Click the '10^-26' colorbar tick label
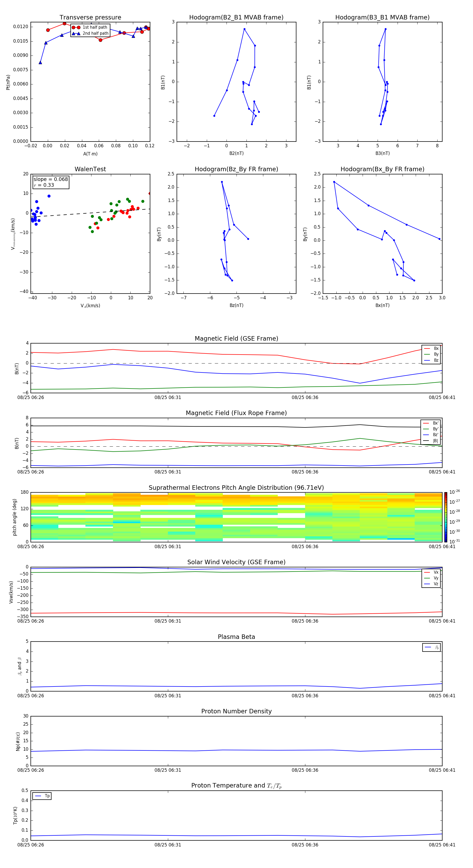 [x=455, y=492]
